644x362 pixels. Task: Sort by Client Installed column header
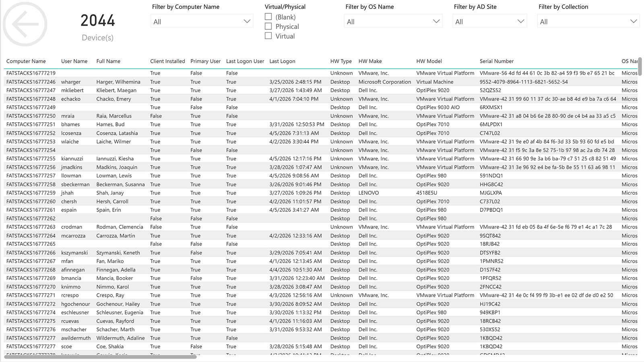(x=167, y=61)
